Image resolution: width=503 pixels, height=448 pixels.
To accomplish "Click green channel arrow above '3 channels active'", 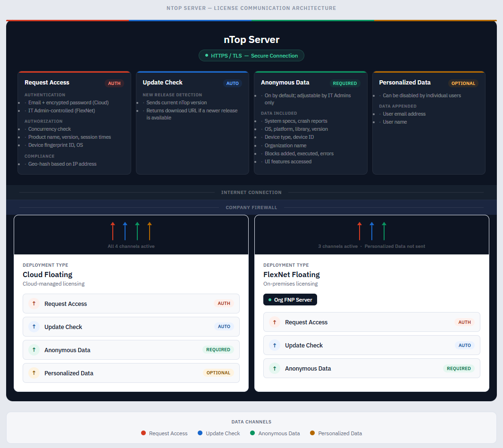I will tap(384, 231).
